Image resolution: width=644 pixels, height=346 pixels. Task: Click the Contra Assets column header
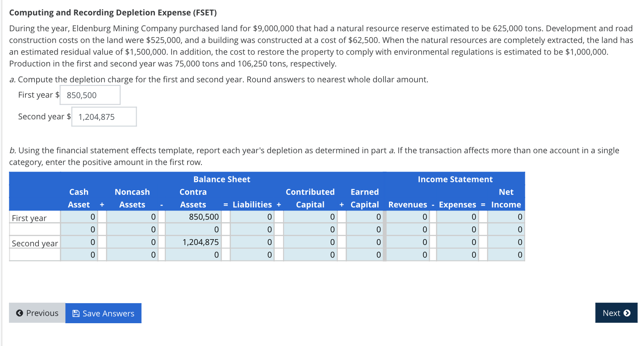pyautogui.click(x=193, y=198)
